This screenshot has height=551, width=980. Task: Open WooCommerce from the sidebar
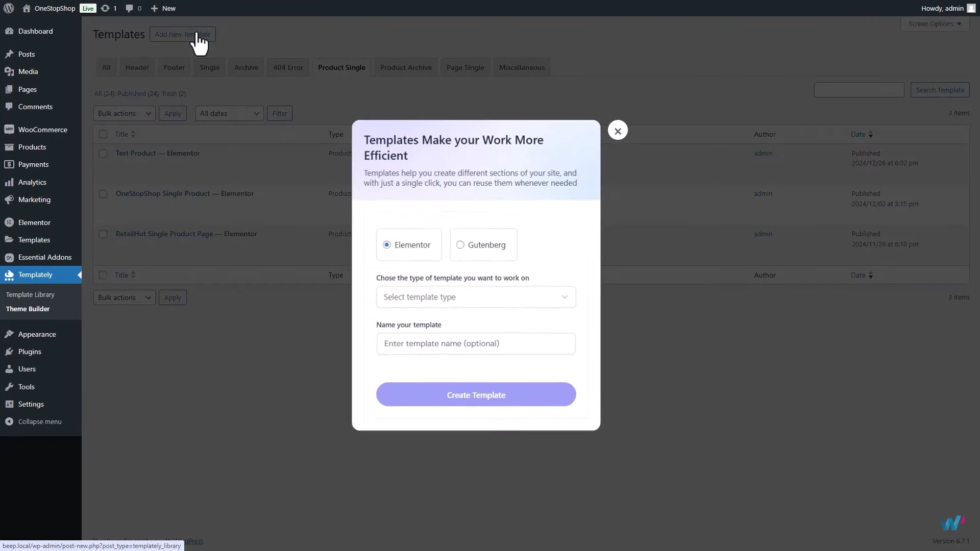[x=42, y=130]
